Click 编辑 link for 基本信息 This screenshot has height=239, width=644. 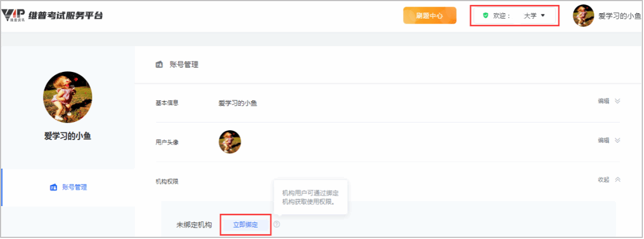[x=603, y=101]
